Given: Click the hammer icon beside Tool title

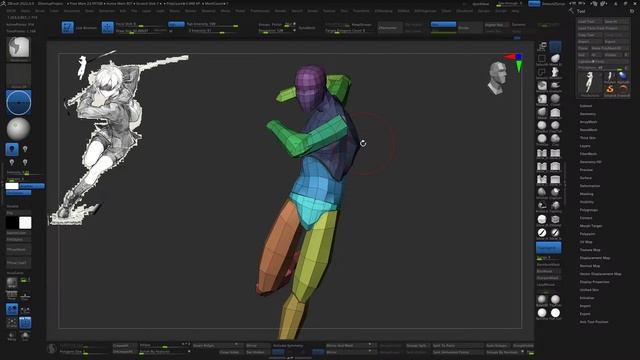Looking at the screenshot, I should coord(571,11).
